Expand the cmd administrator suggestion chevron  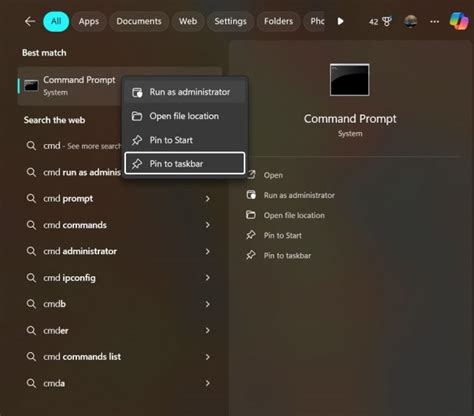(x=207, y=251)
